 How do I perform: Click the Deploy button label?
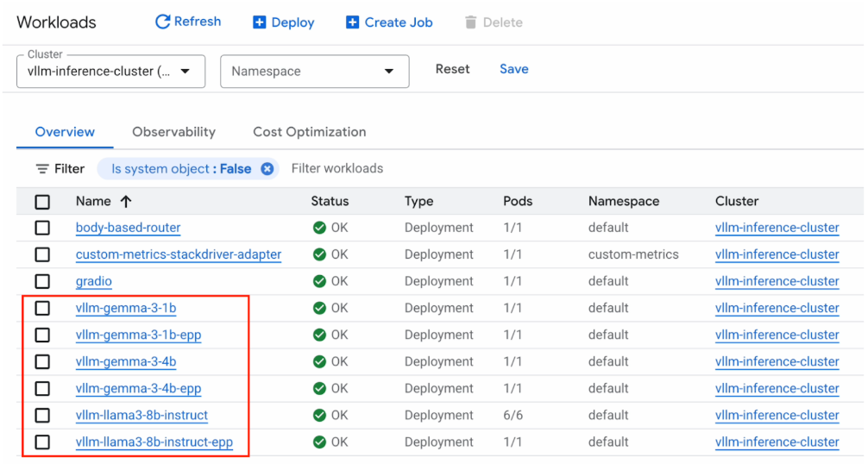click(x=292, y=22)
